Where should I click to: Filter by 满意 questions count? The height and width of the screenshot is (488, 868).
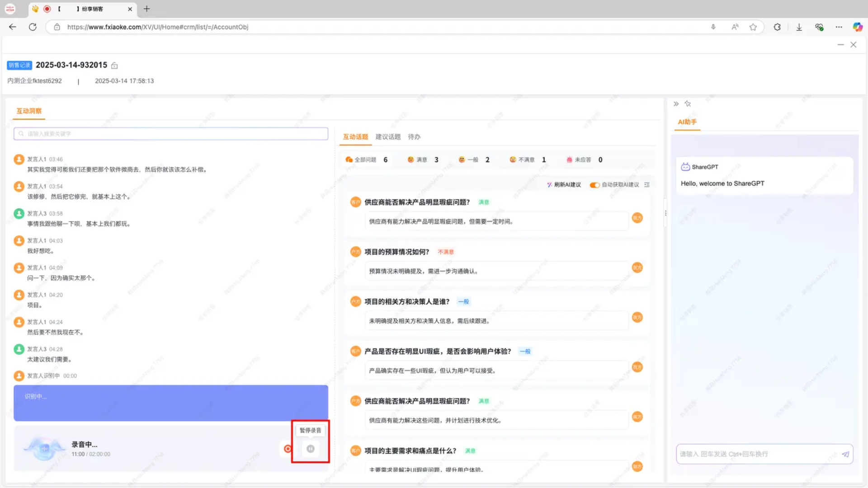[422, 160]
